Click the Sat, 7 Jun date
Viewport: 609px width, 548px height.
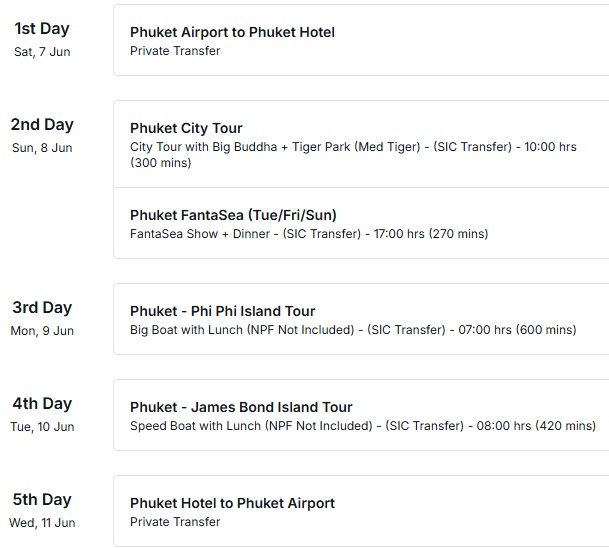pyautogui.click(x=42, y=52)
